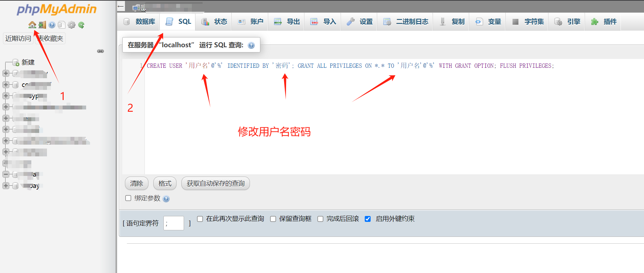The image size is (644, 273).
Task: Open the 设置 tab
Action: pyautogui.click(x=360, y=22)
